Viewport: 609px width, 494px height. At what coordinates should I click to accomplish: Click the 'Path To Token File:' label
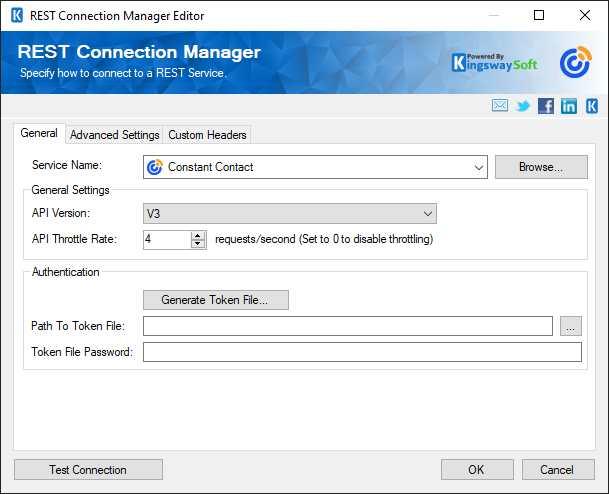[x=78, y=325]
